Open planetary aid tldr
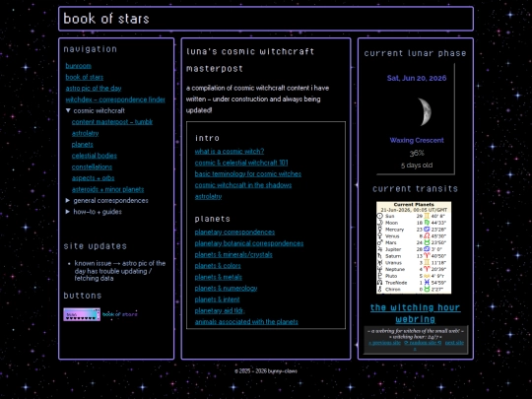This screenshot has width=532, height=399. point(220,310)
